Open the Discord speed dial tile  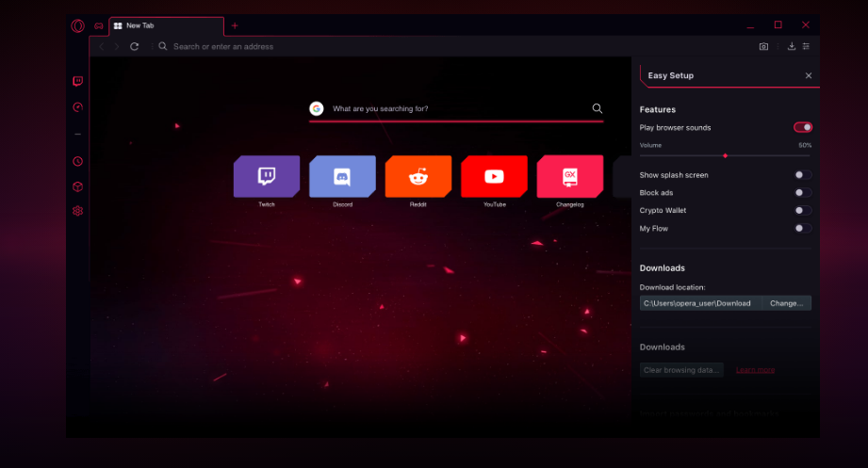(343, 176)
